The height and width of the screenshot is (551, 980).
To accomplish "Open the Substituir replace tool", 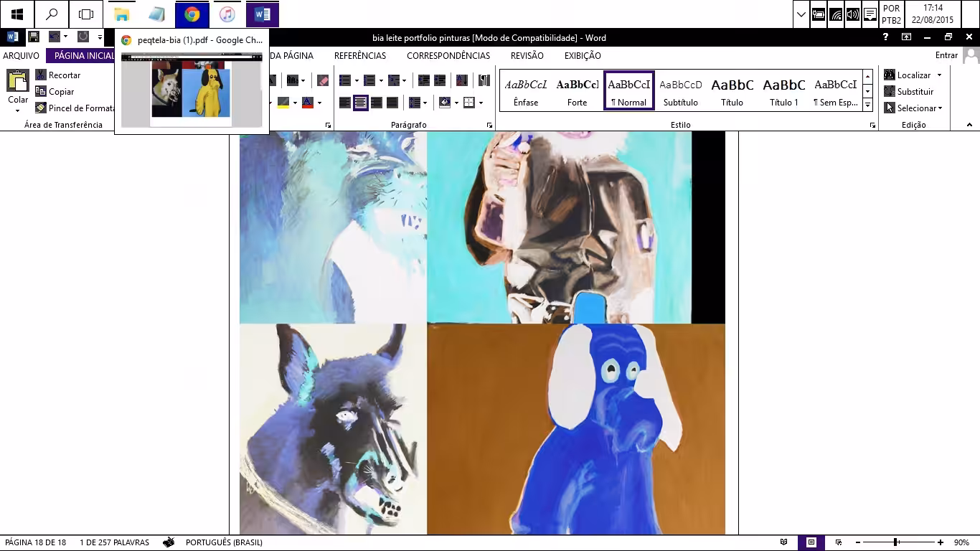I will 909,92.
